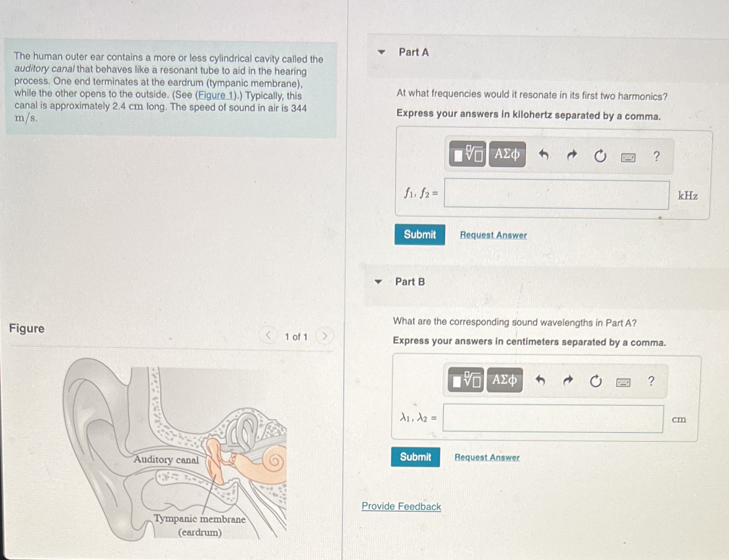Request Answer for Part B
Screen dimensions: 729x560
click(487, 457)
